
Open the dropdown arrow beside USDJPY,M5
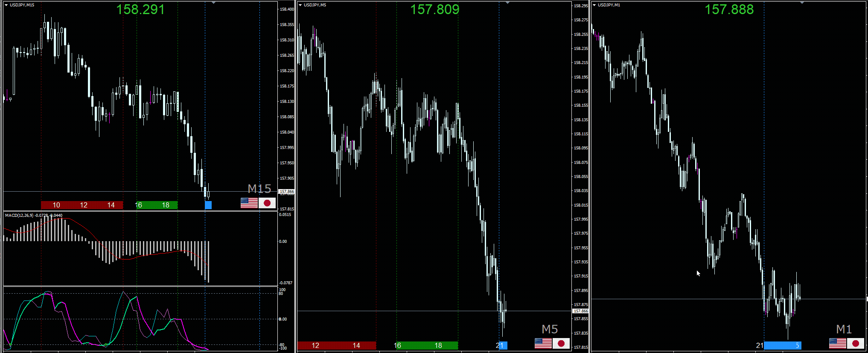point(300,5)
